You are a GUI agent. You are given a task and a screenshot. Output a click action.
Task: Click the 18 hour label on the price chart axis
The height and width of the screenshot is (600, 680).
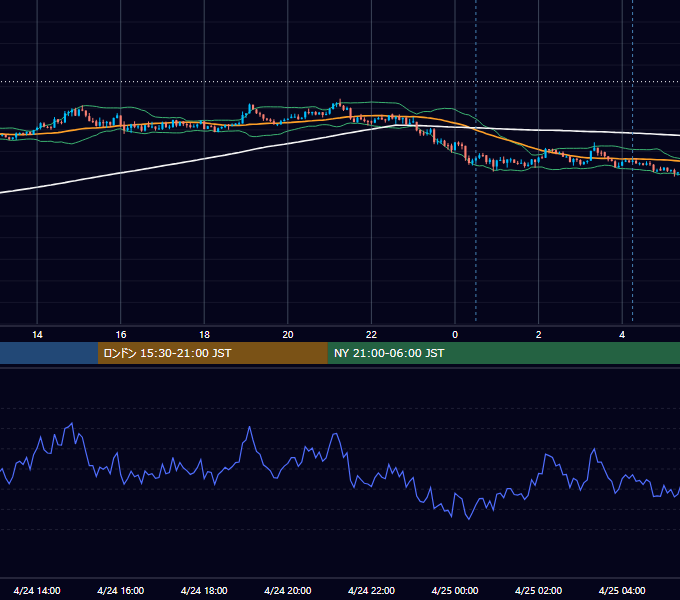pyautogui.click(x=204, y=335)
